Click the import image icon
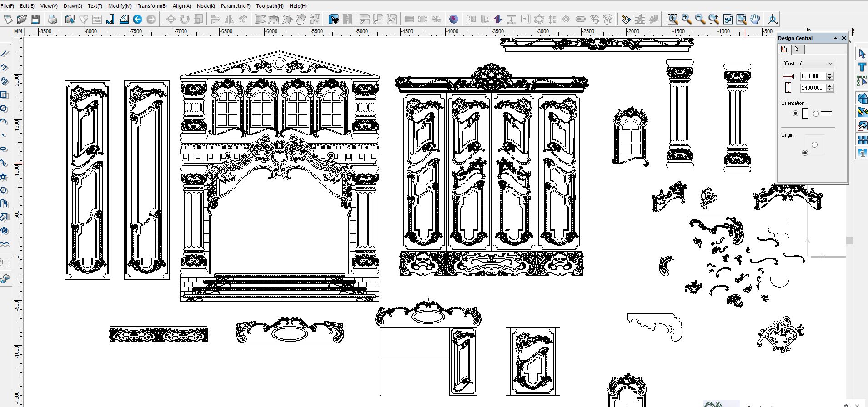This screenshot has height=407, width=868. pos(70,19)
